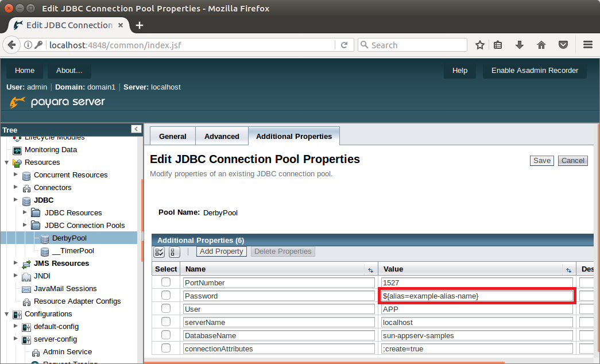This screenshot has width=600, height=364.
Task: Expand JDBC Resources folder arrow
Action: click(x=25, y=212)
